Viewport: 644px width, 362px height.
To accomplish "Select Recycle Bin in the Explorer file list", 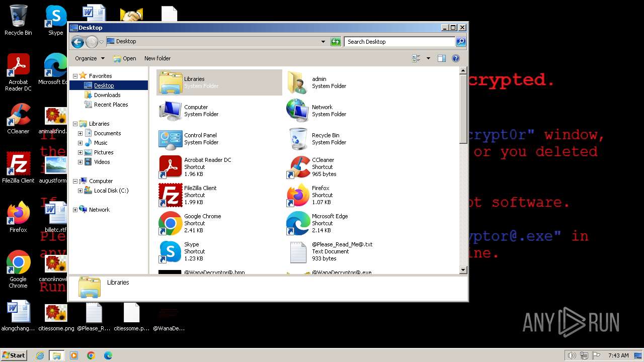I will tap(298, 139).
